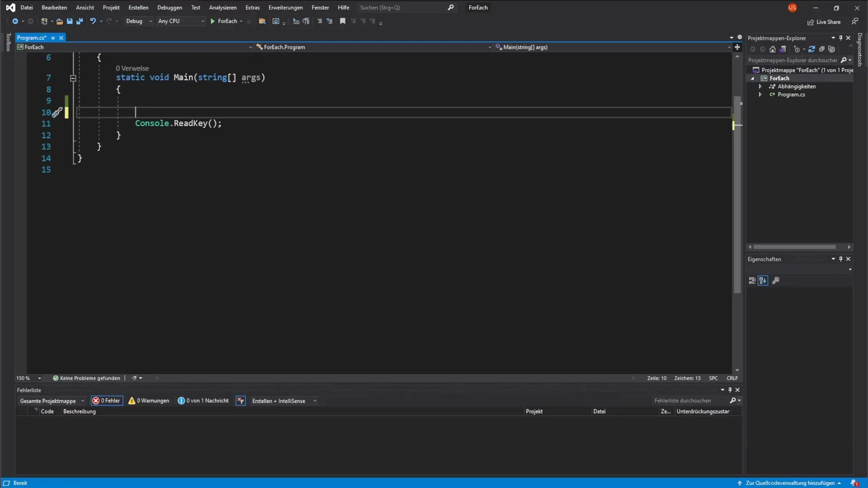Toggle the error list build filter icon
Viewport: 868px width, 488px height.
[241, 401]
